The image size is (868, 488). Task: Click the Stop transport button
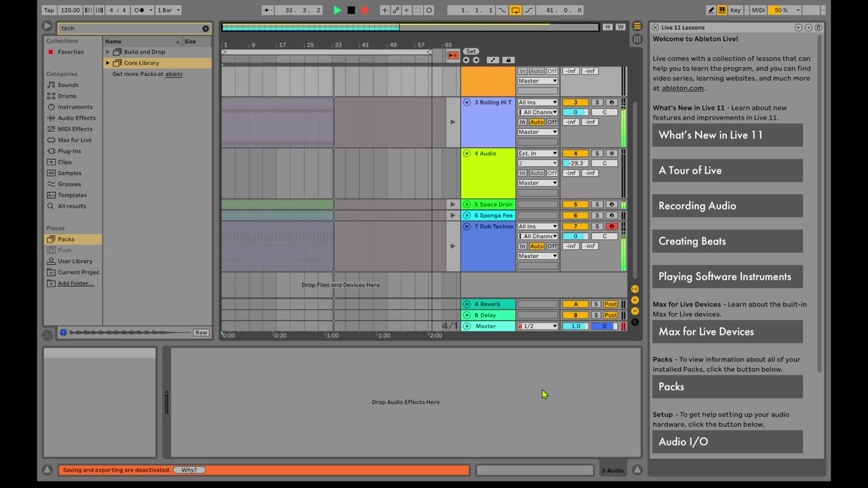click(351, 10)
